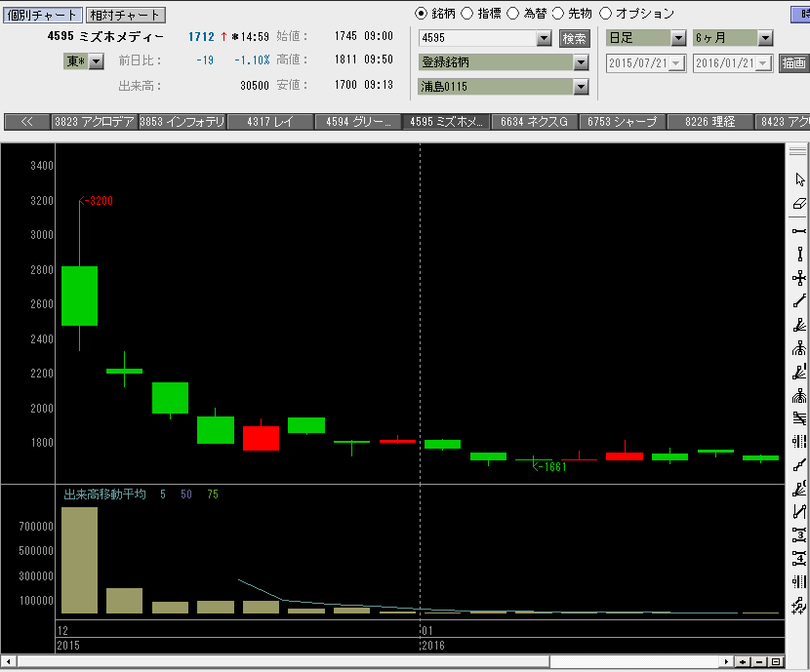Select the eraser tool
The image size is (810, 672).
tap(799, 203)
